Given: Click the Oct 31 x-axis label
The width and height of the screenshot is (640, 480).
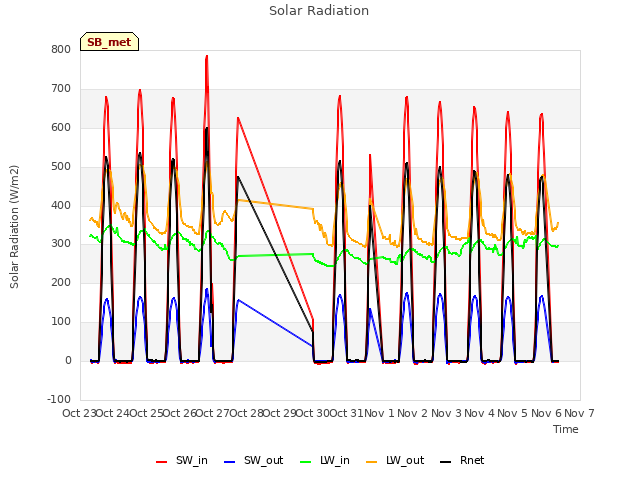Looking at the screenshot, I should [347, 413].
